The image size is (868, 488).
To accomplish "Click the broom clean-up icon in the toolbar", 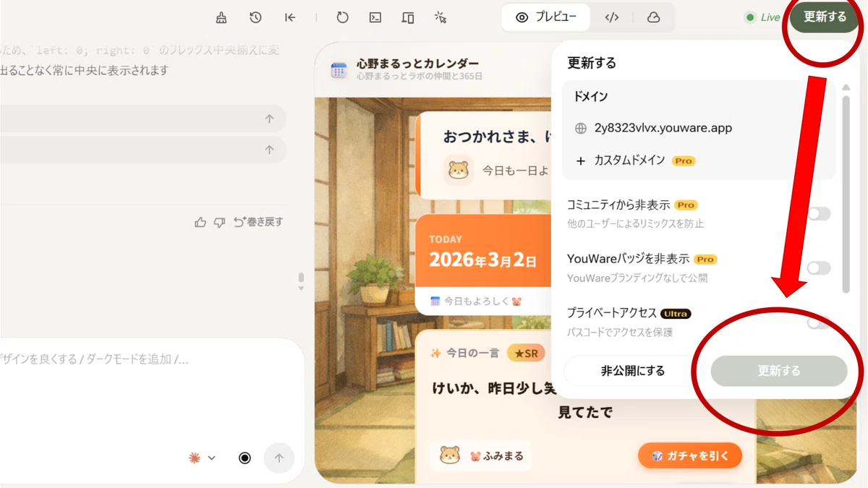I will [221, 17].
